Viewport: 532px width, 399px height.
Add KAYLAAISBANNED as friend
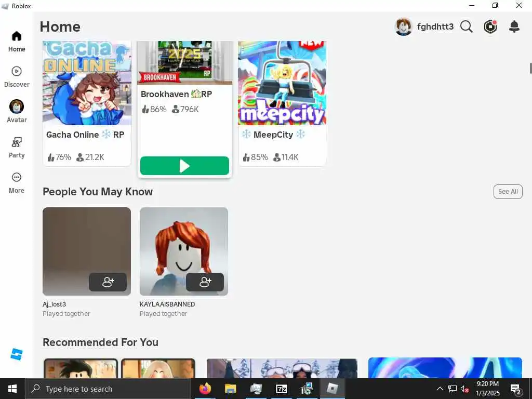click(205, 282)
